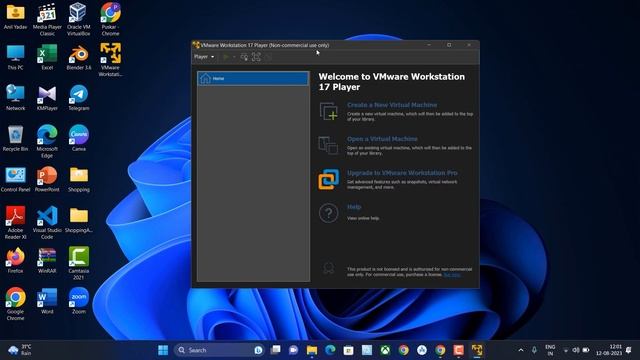Select Oracle VM VirtualBox desktop icon
The height and width of the screenshot is (360, 640).
(x=78, y=19)
